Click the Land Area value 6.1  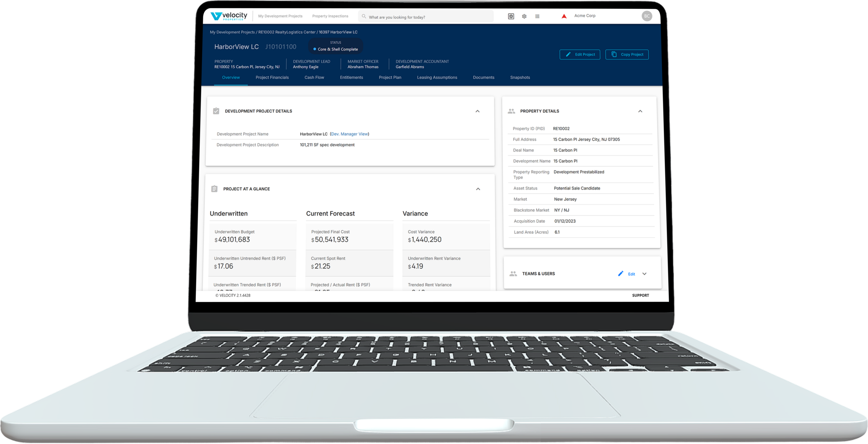[557, 233]
